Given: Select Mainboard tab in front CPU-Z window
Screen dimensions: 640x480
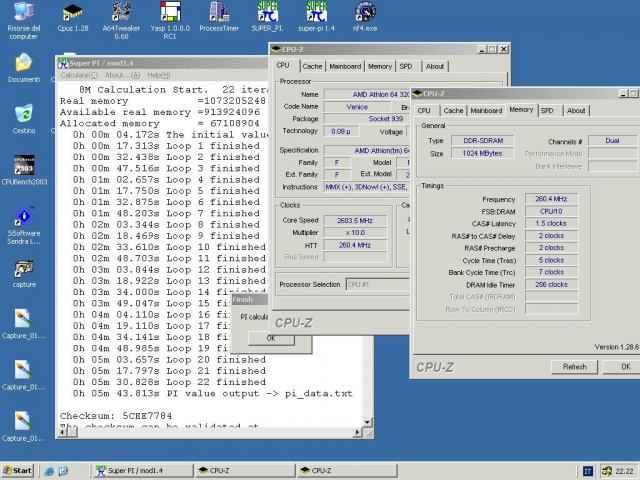Looking at the screenshot, I should point(486,111).
